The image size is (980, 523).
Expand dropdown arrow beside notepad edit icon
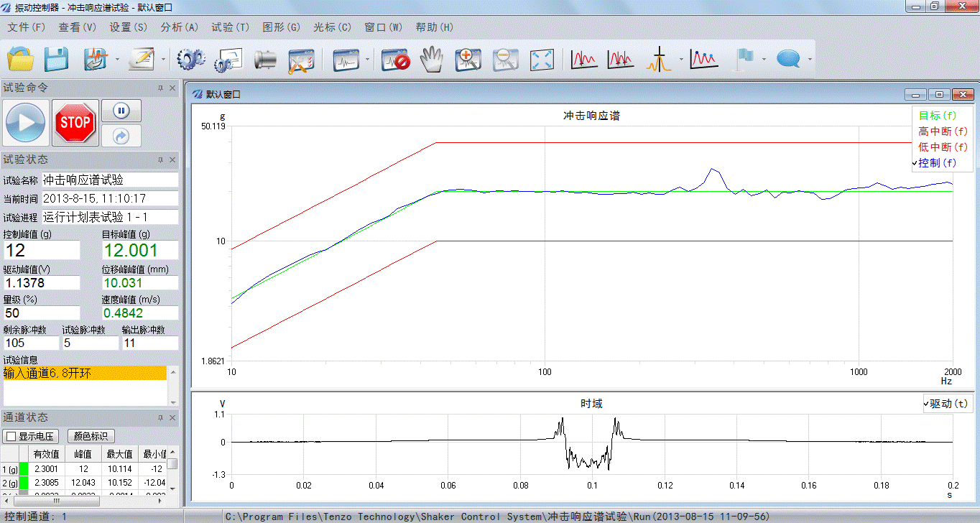[163, 60]
